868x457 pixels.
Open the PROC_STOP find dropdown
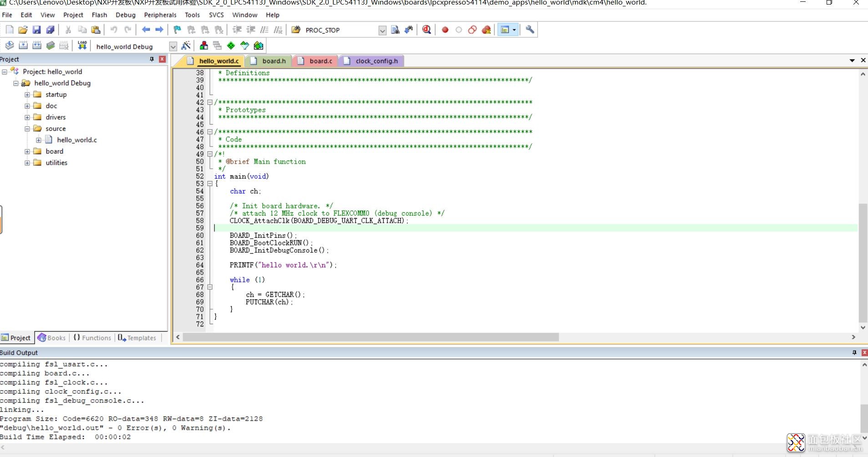(382, 30)
